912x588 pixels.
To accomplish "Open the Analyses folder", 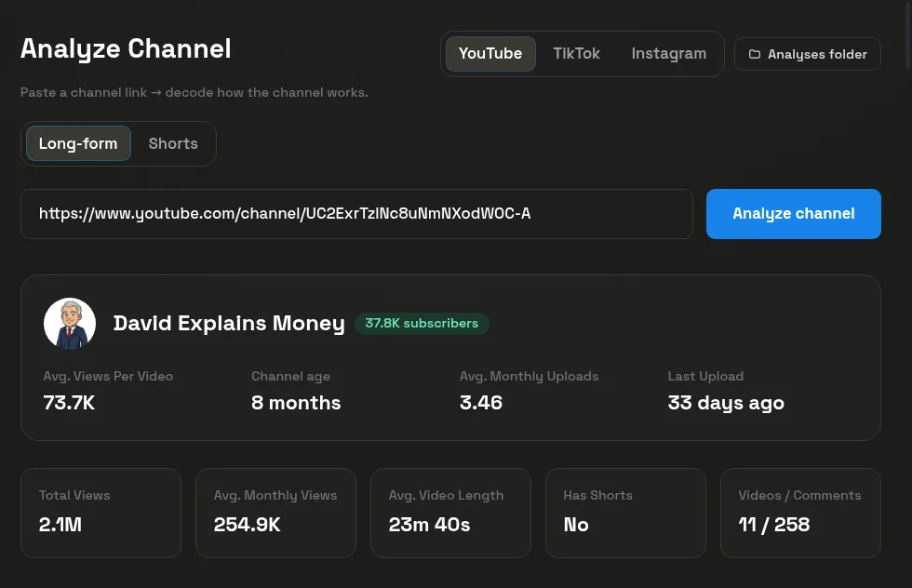I will coord(808,54).
